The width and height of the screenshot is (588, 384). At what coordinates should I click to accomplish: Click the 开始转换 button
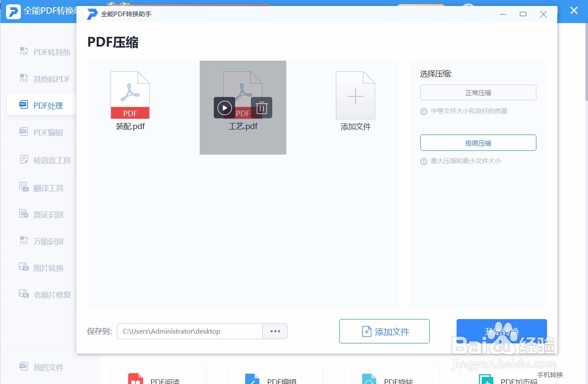[501, 331]
